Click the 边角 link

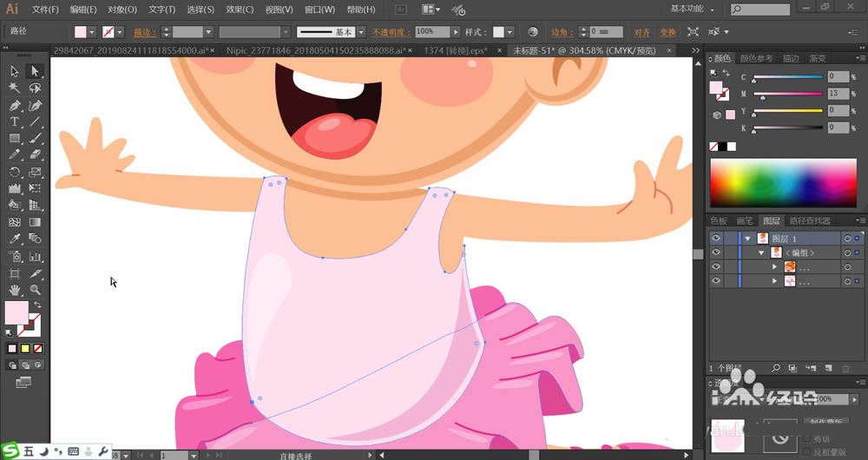[562, 33]
